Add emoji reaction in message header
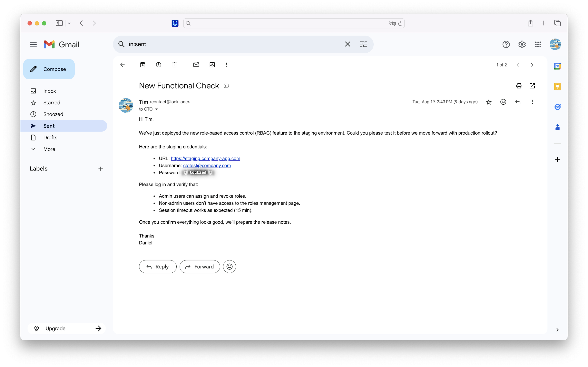This screenshot has height=367, width=588. (503, 102)
